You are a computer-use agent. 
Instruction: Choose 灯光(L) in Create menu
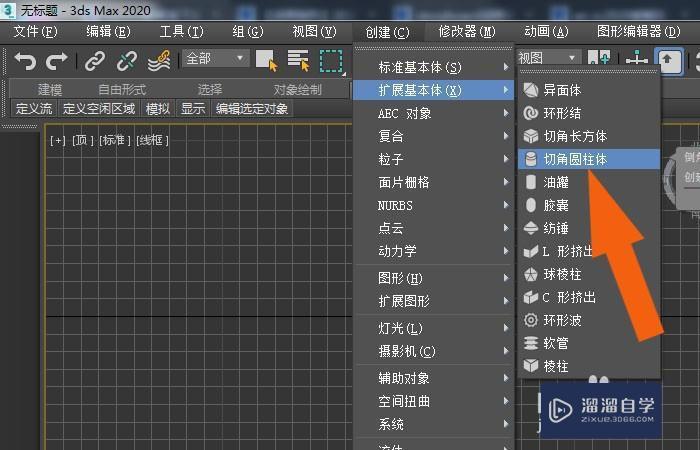[433, 328]
